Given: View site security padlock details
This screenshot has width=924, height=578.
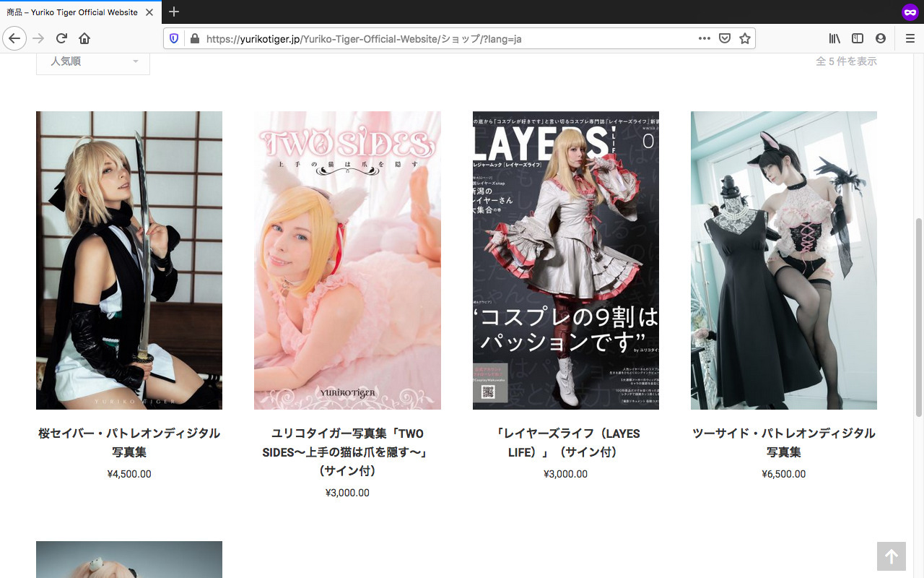Looking at the screenshot, I should (x=194, y=38).
